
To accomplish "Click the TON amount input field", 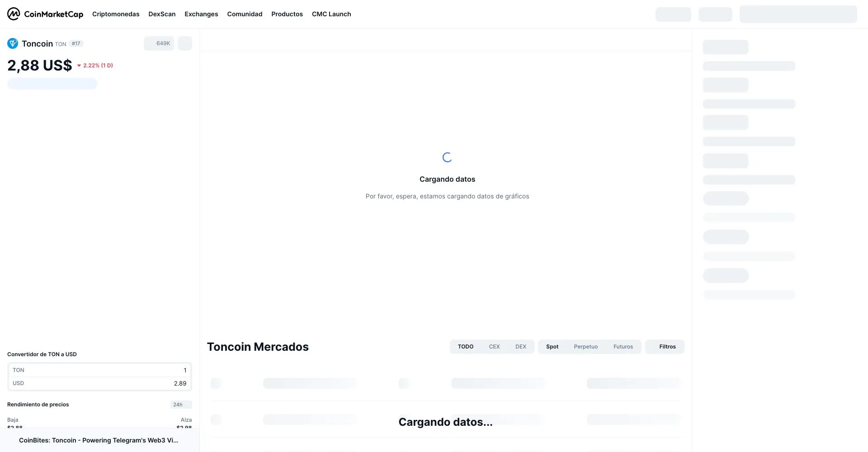I will (x=99, y=370).
